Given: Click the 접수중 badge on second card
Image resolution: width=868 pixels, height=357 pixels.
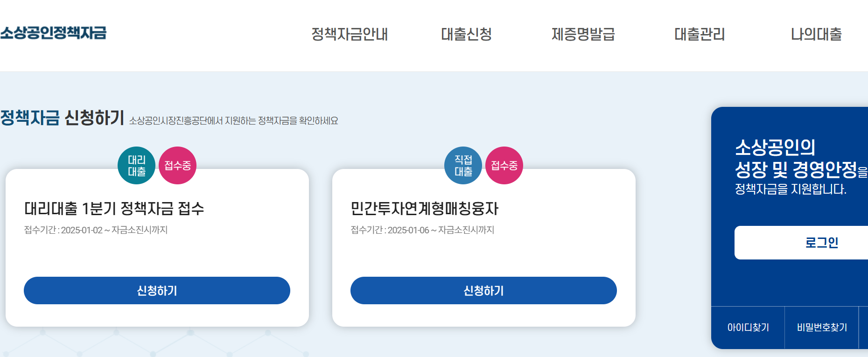Looking at the screenshot, I should (x=504, y=165).
